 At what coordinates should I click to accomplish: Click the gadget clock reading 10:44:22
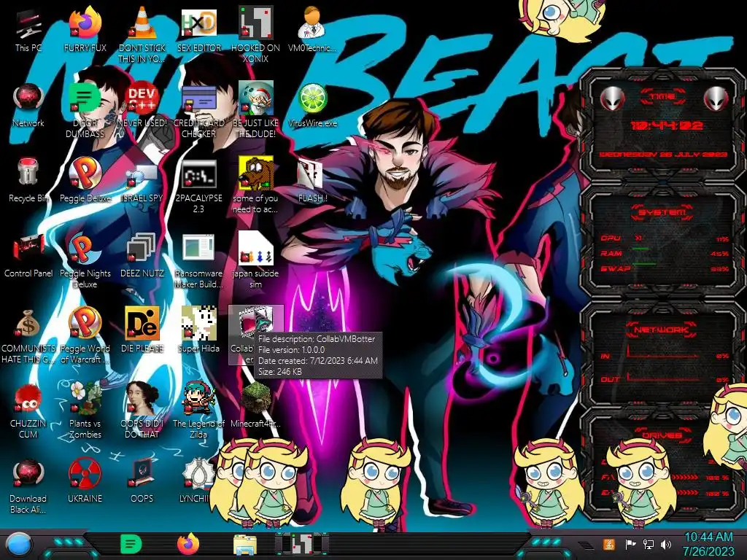point(666,125)
